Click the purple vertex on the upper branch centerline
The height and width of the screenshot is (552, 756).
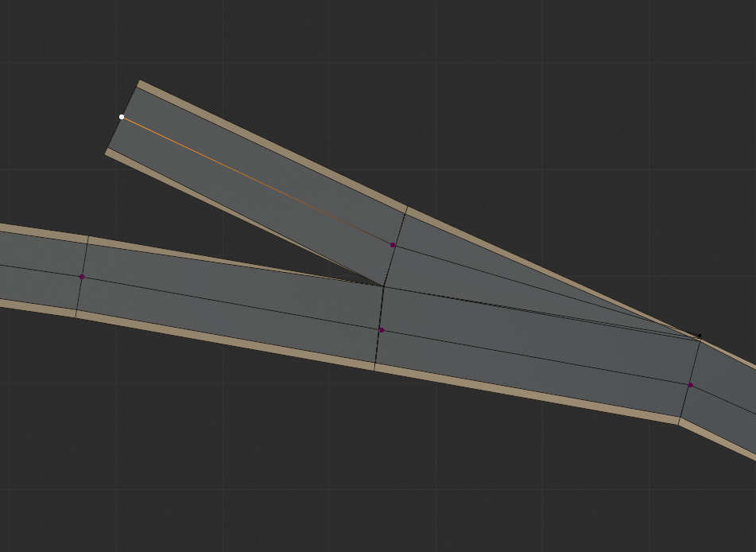click(x=393, y=246)
